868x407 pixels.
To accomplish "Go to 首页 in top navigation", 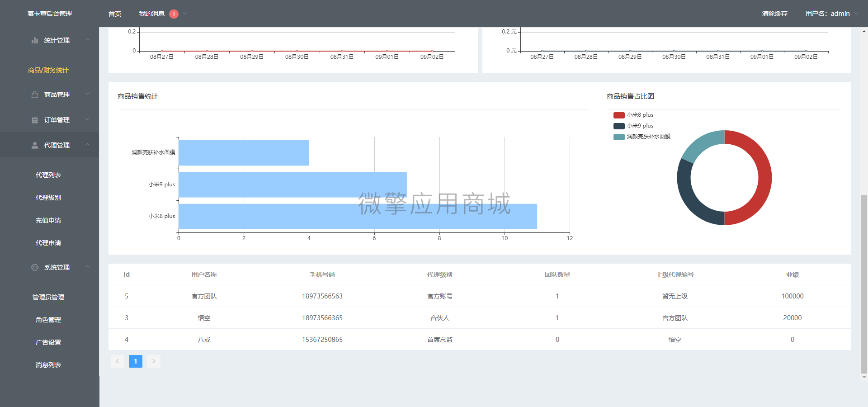I will click(x=115, y=14).
